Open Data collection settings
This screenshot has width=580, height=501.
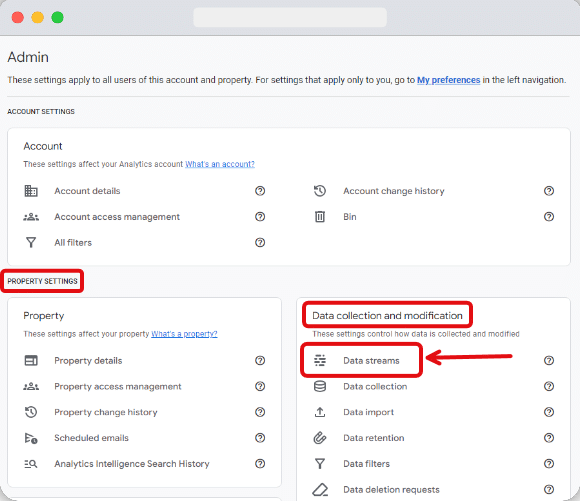375,386
